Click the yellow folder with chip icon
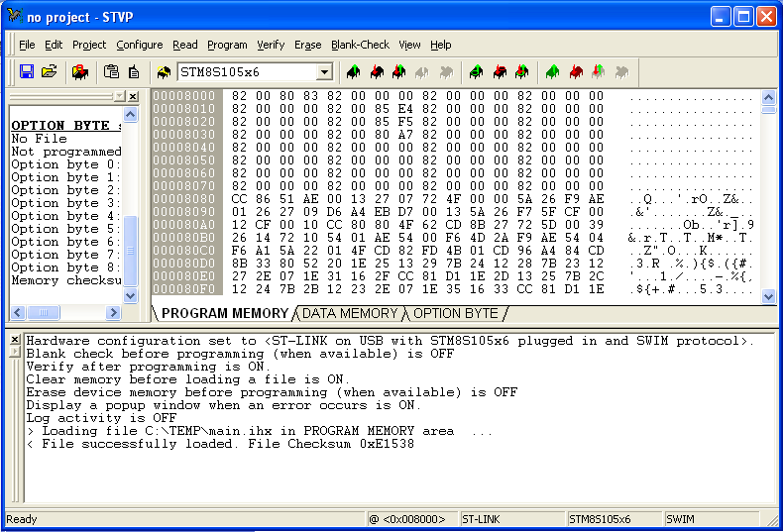 click(80, 72)
